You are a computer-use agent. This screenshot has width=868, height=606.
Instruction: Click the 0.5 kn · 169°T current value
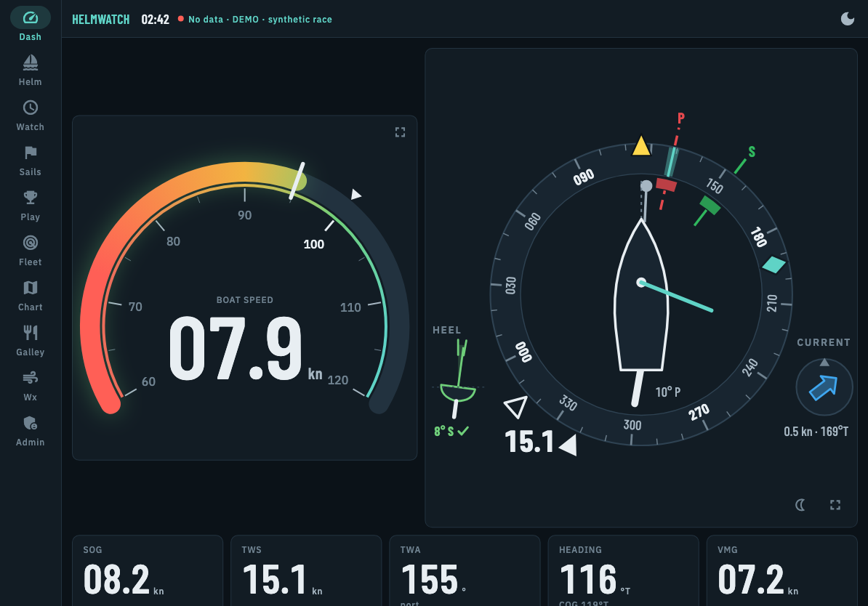click(x=816, y=431)
